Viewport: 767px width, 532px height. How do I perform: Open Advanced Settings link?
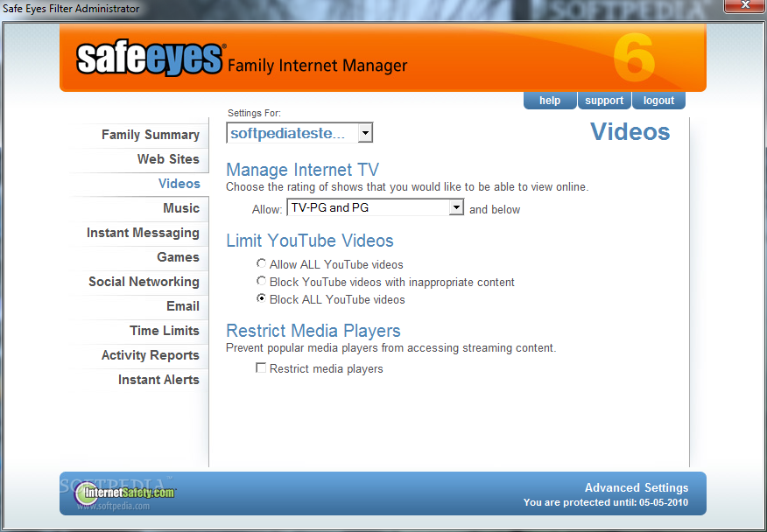(637, 487)
